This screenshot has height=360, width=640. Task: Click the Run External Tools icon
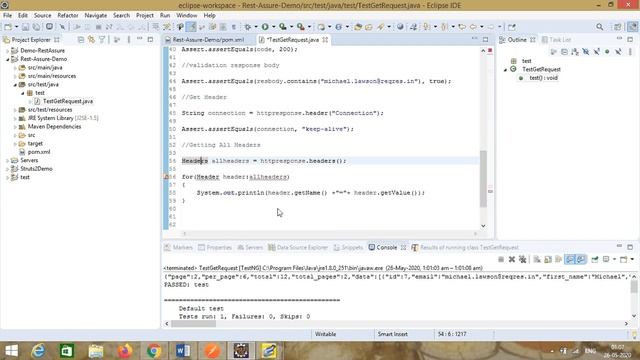(x=301, y=27)
